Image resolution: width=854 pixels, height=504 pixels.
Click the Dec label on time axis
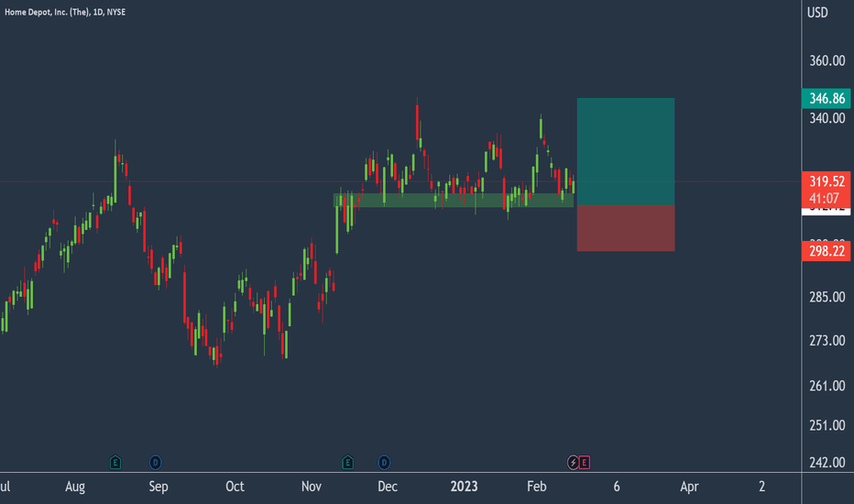click(x=388, y=487)
